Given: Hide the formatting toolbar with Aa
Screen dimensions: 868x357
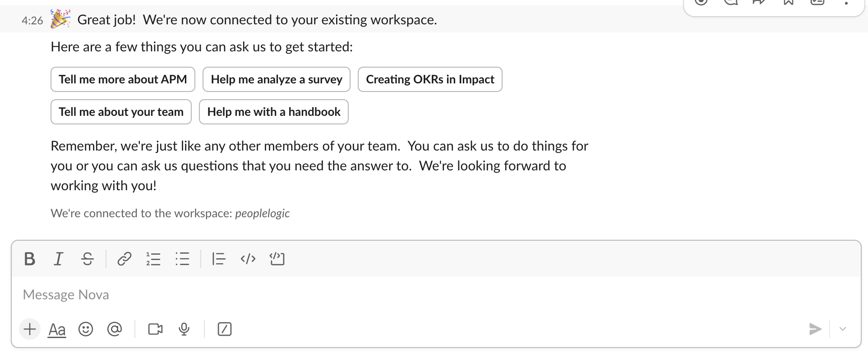Looking at the screenshot, I should coord(57,330).
